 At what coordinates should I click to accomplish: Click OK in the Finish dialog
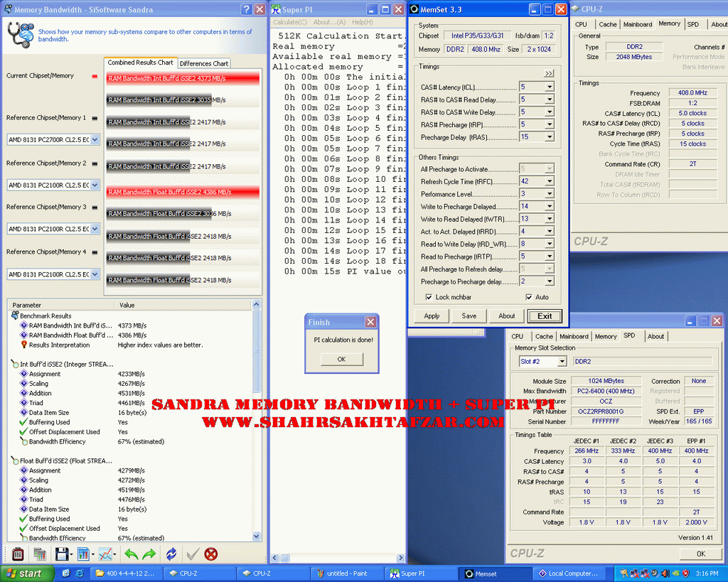342,360
